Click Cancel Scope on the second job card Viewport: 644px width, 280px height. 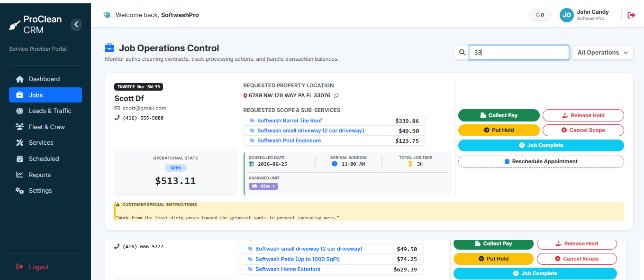click(577, 259)
